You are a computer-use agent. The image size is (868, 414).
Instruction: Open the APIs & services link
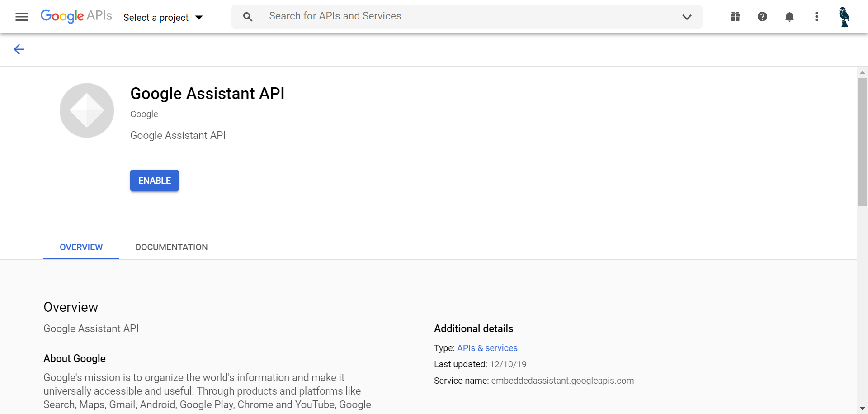click(x=487, y=348)
